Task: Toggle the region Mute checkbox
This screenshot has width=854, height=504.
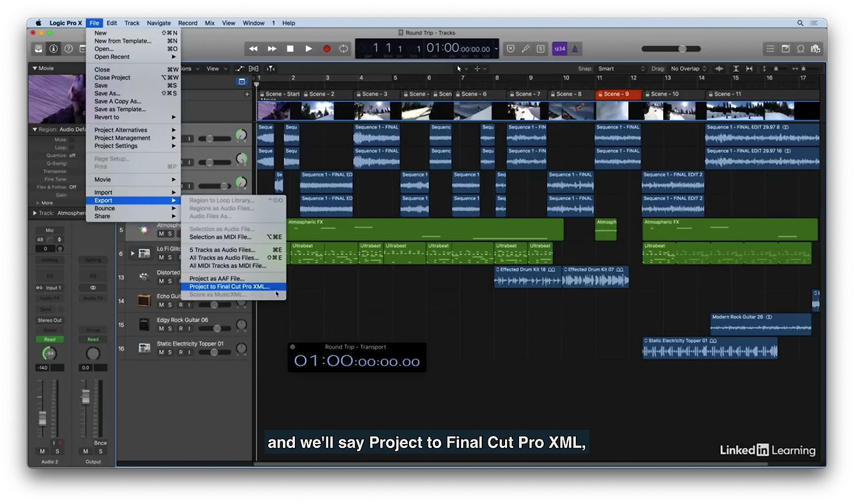Action: click(x=72, y=140)
